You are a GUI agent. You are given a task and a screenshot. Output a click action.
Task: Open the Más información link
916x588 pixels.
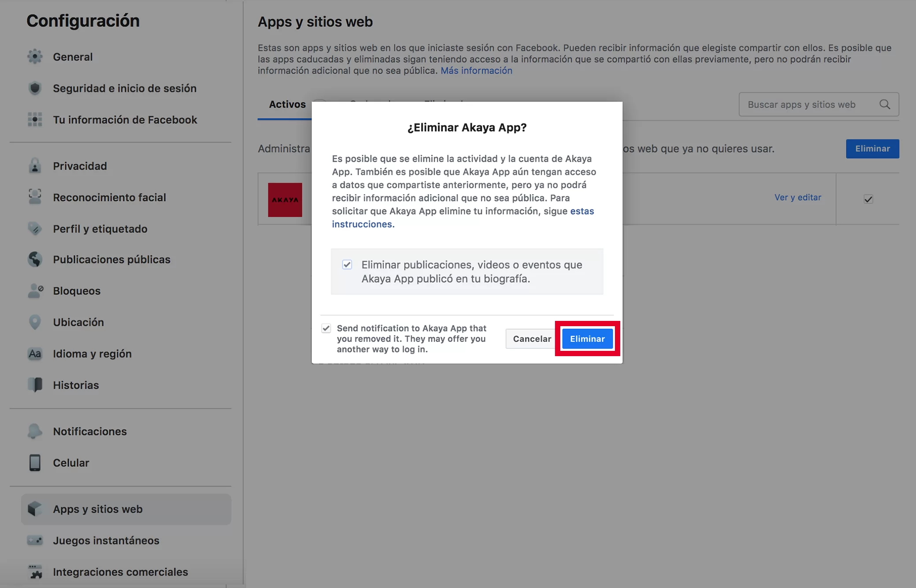476,71
